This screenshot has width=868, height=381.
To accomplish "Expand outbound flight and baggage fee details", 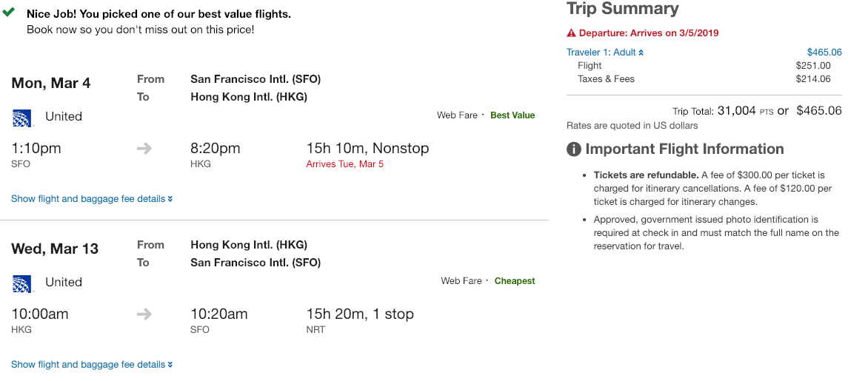I will 92,199.
